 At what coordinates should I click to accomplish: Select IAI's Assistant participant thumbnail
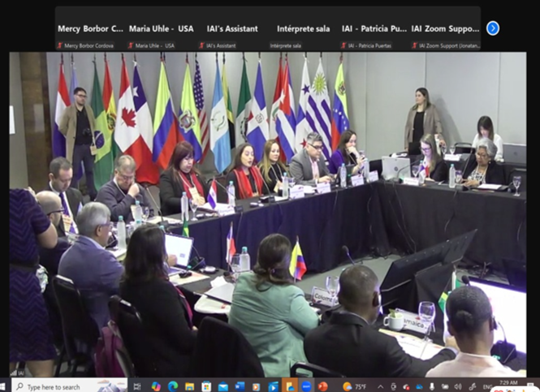232,28
